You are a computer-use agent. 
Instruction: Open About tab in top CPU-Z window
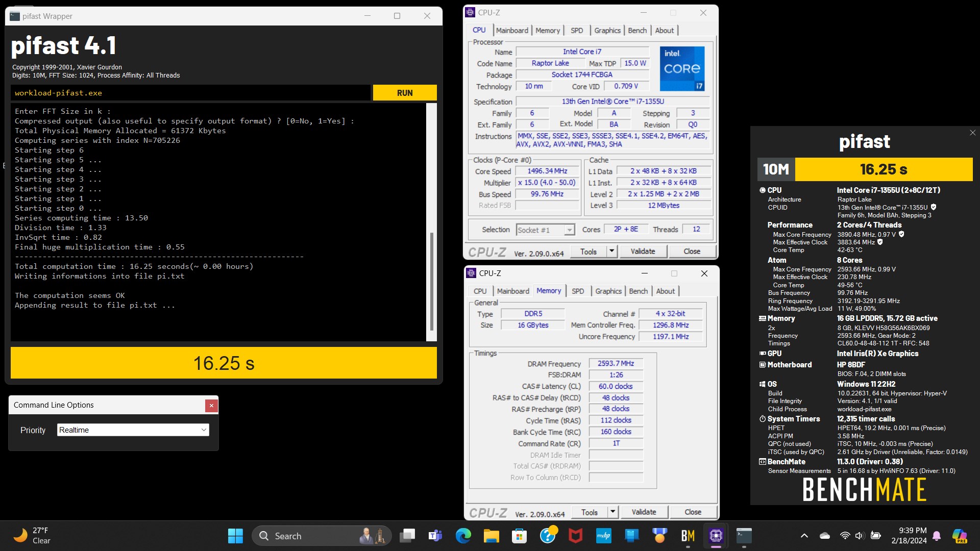tap(665, 31)
